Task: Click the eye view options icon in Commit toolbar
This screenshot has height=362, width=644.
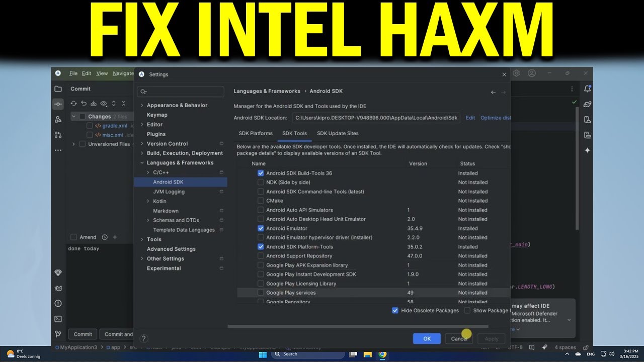Action: coord(104,104)
